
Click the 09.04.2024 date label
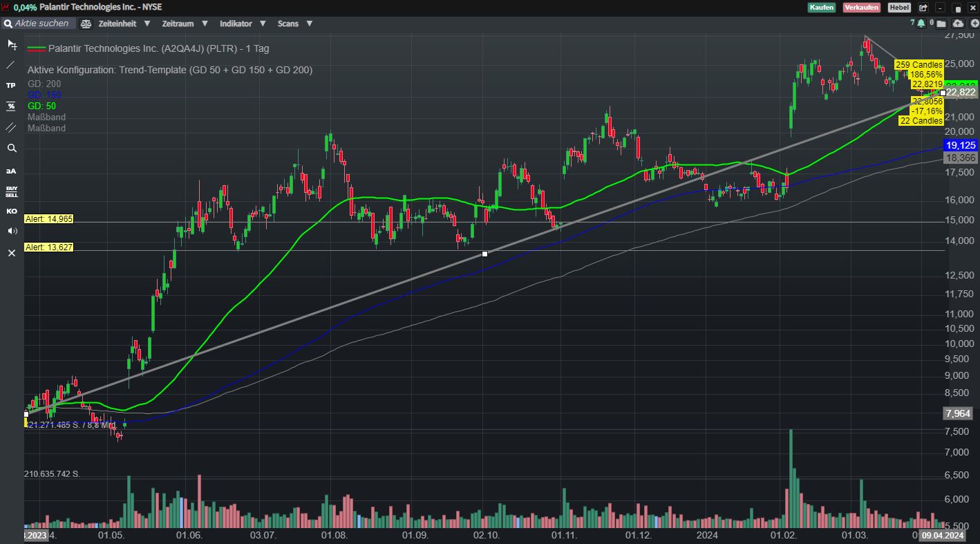coord(941,535)
